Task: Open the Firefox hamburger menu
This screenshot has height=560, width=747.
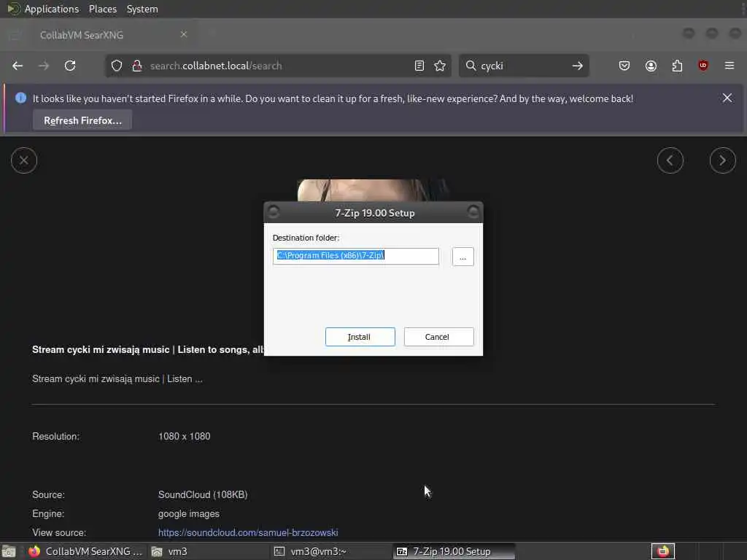Action: [x=729, y=66]
